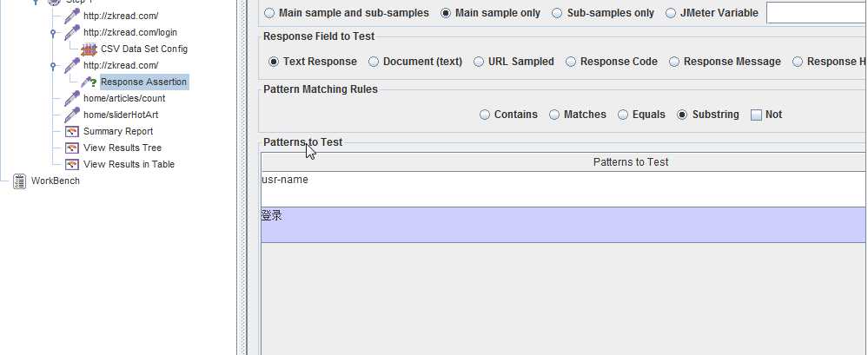
Task: Click the View Results Tree icon
Action: pyautogui.click(x=73, y=148)
